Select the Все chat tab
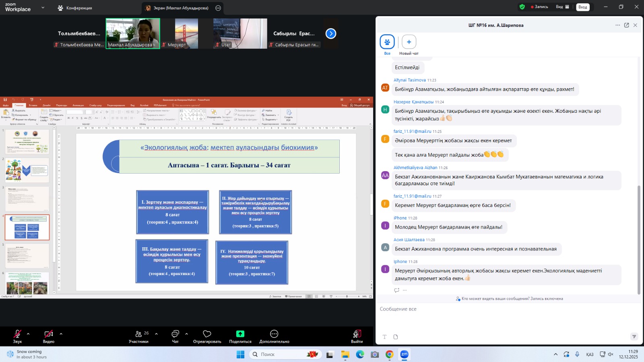The image size is (644, 362). (x=387, y=42)
